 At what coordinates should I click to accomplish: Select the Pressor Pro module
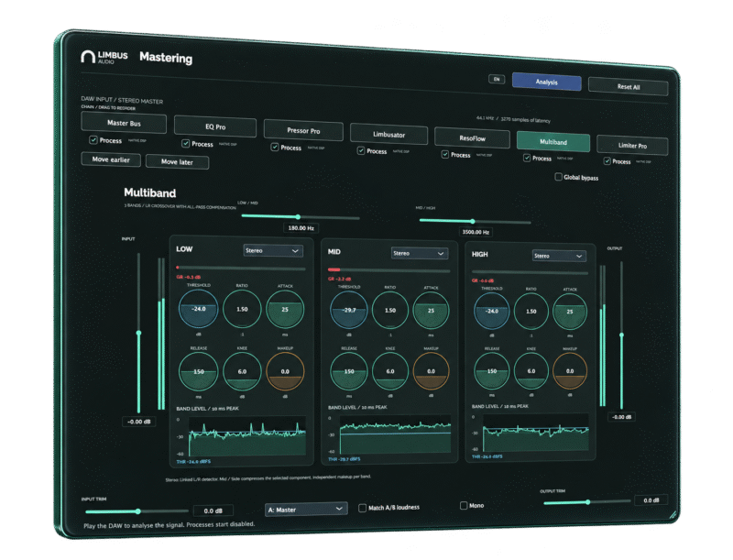(x=303, y=130)
